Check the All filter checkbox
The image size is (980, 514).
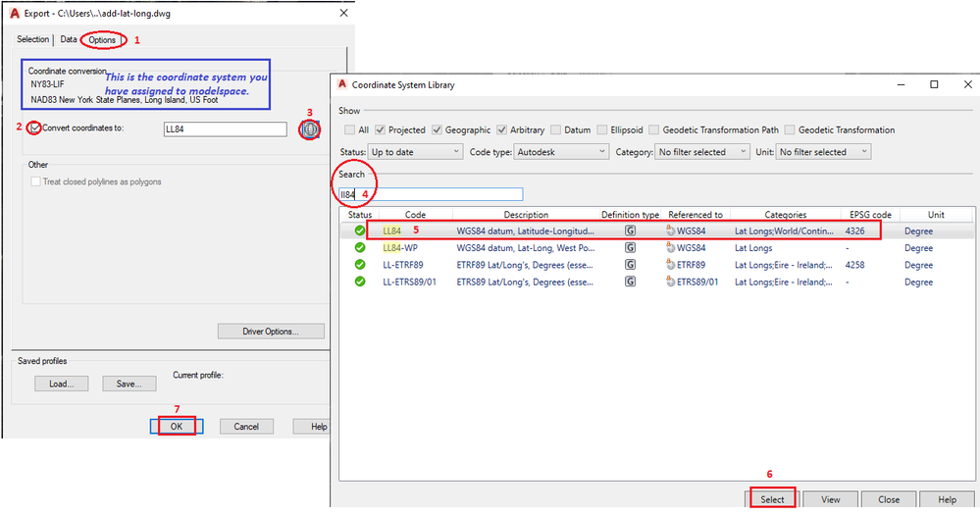tap(349, 129)
